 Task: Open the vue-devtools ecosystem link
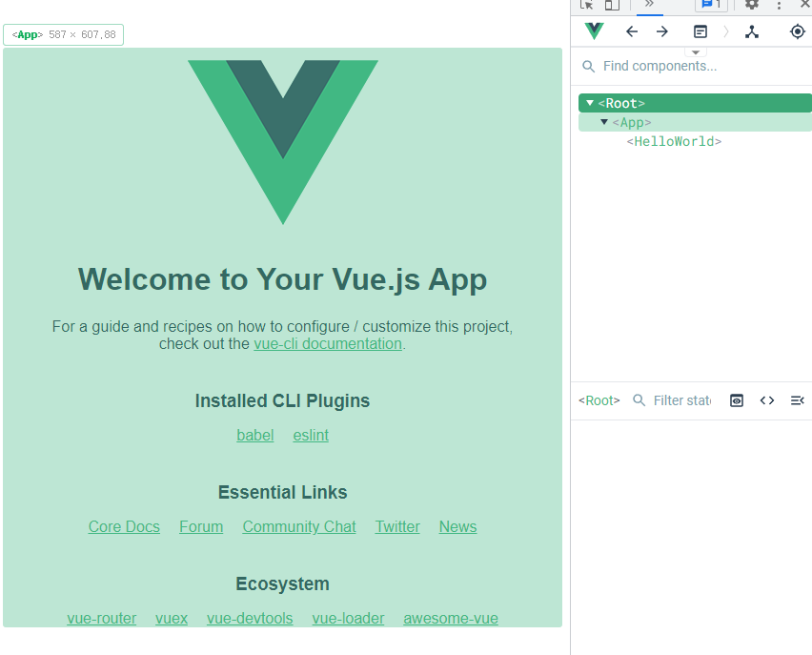(250, 618)
